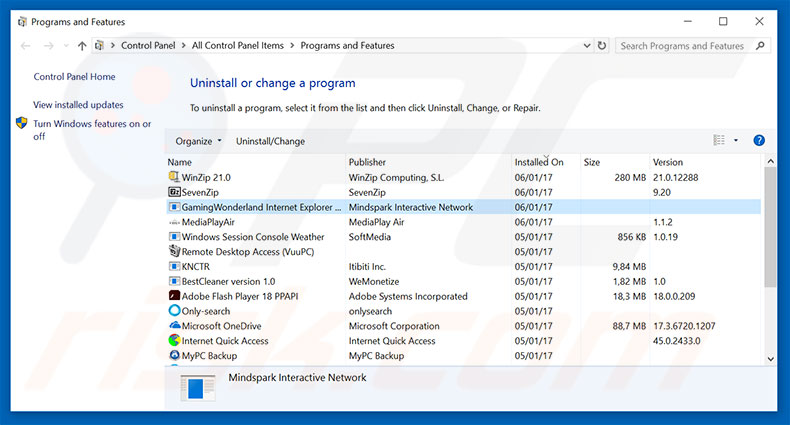The width and height of the screenshot is (790, 425).
Task: Sort by the Name column header
Action: click(x=180, y=162)
